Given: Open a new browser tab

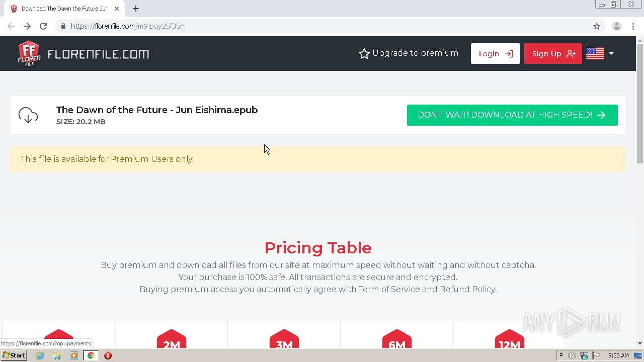Looking at the screenshot, I should pos(136,9).
